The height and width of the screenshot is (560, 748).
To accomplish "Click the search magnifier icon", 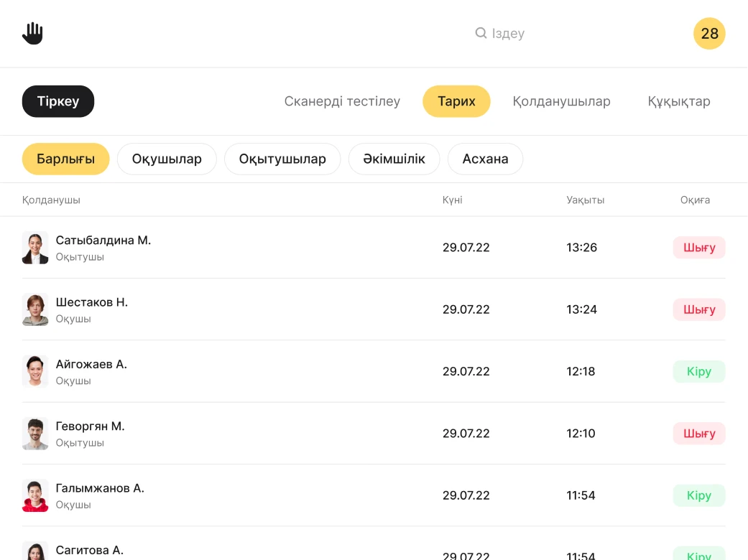I will pos(481,33).
